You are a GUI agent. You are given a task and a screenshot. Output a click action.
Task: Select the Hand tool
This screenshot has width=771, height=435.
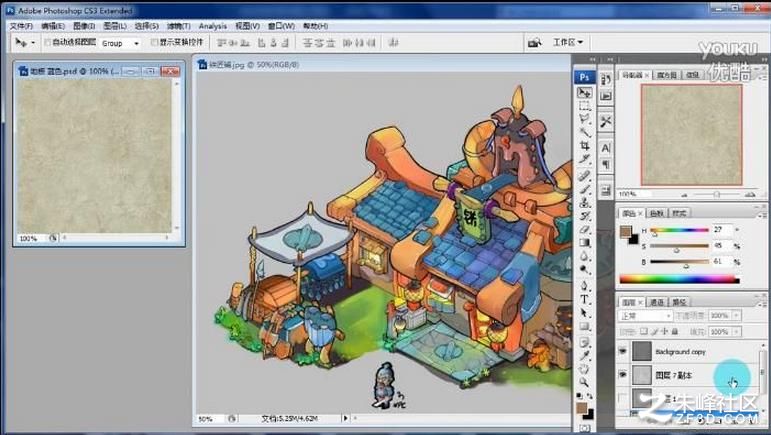click(x=584, y=369)
